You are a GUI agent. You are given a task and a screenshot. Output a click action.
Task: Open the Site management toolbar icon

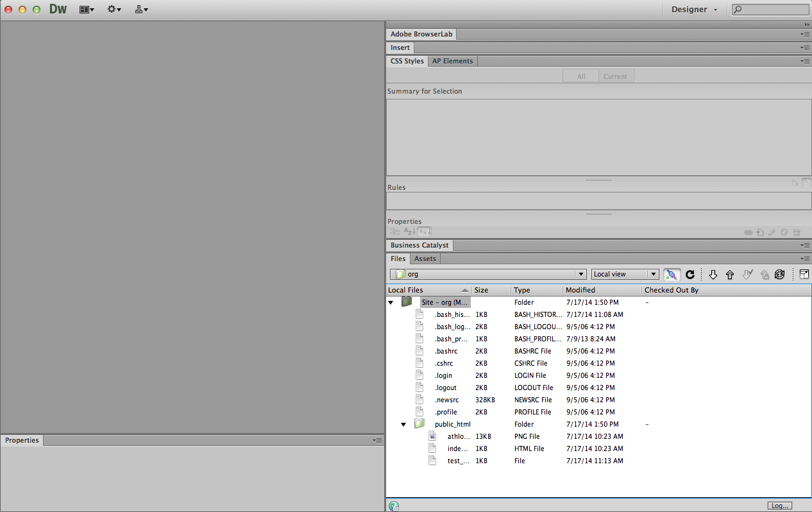pyautogui.click(x=141, y=10)
